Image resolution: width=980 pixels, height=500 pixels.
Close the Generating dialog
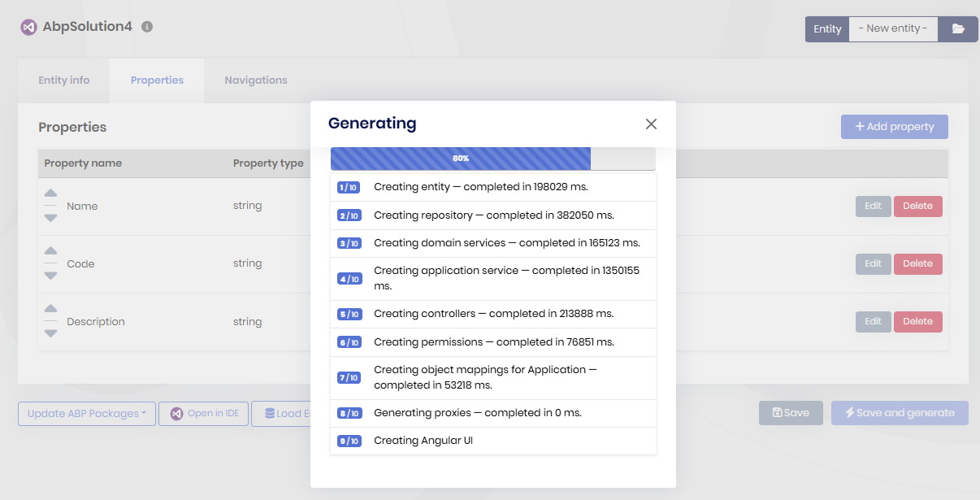point(650,124)
